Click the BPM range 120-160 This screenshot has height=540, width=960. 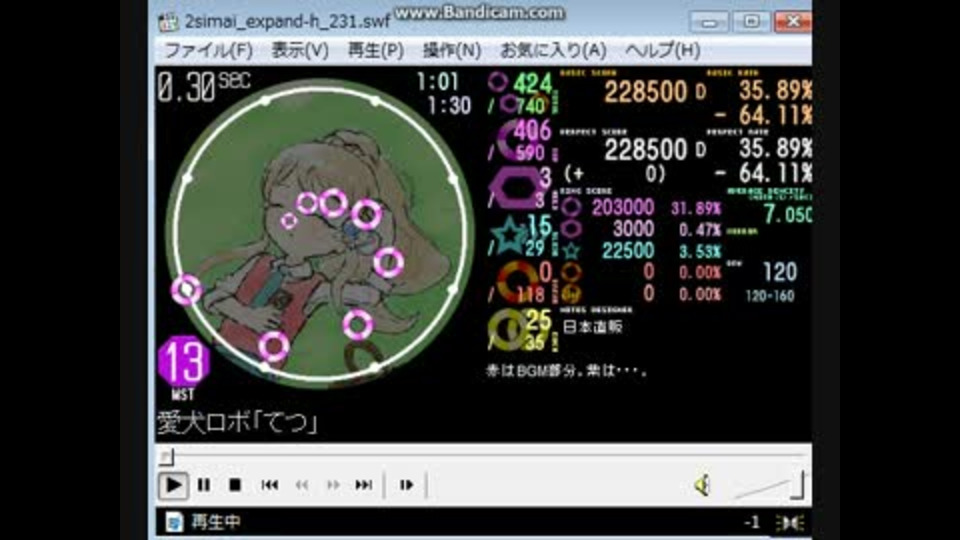[x=770, y=296]
